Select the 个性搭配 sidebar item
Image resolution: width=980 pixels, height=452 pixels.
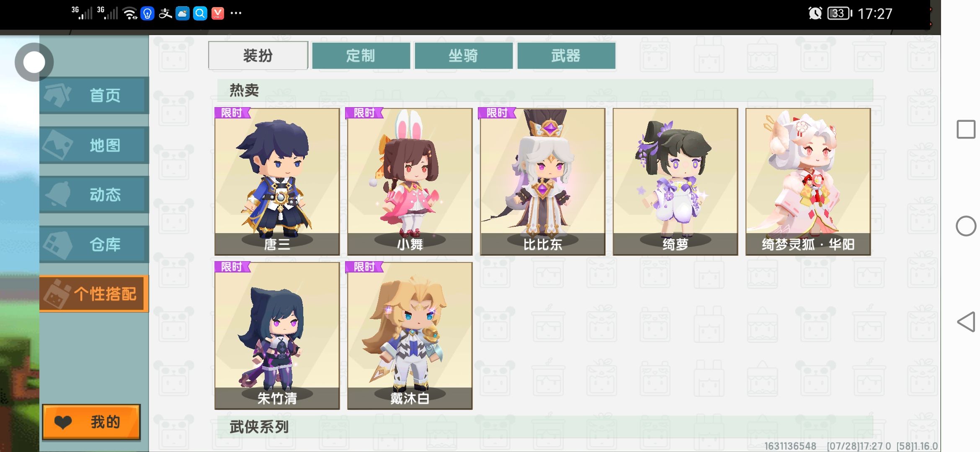click(94, 294)
